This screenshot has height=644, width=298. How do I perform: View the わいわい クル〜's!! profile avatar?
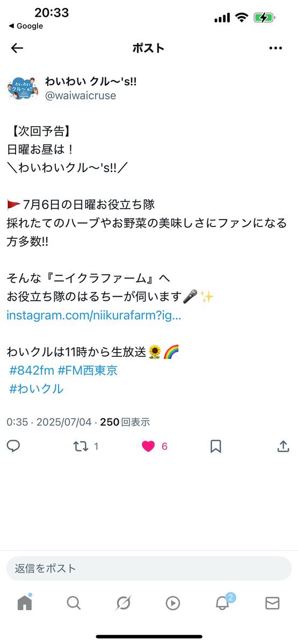click(22, 87)
